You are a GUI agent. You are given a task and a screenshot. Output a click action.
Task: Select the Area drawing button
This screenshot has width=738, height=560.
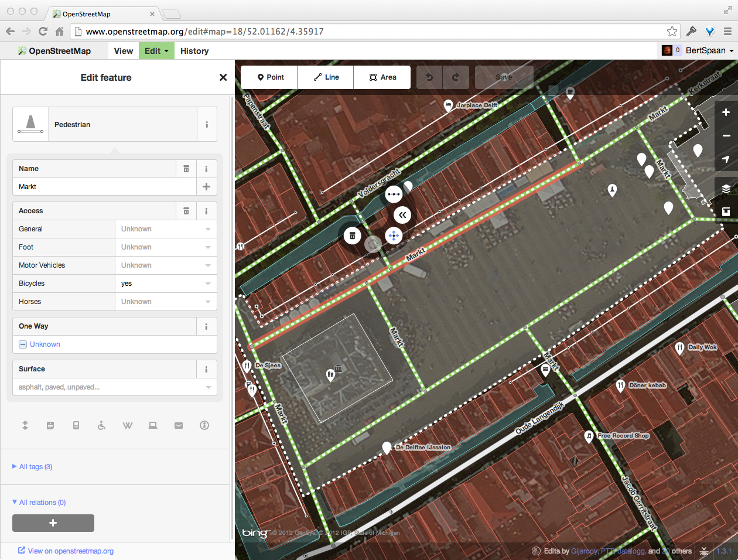click(382, 77)
